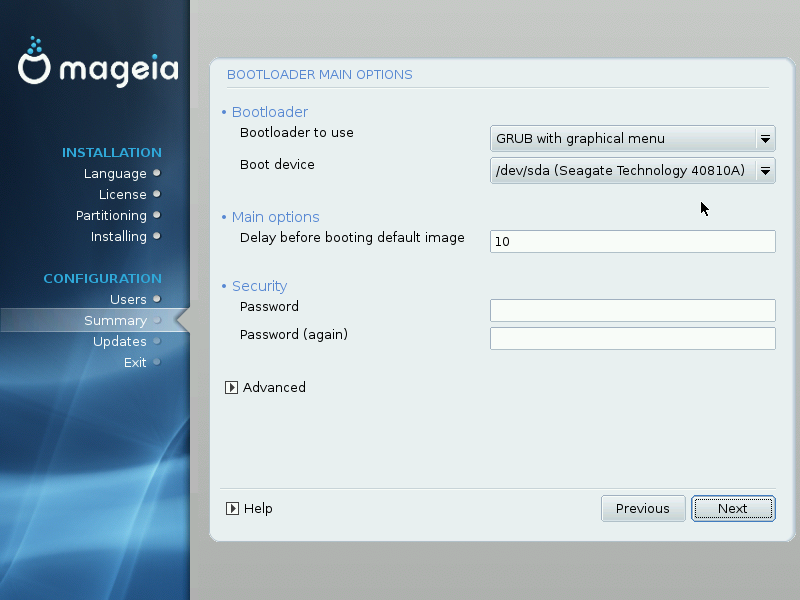The width and height of the screenshot is (800, 600).
Task: Click the Advanced label
Action: click(x=274, y=388)
